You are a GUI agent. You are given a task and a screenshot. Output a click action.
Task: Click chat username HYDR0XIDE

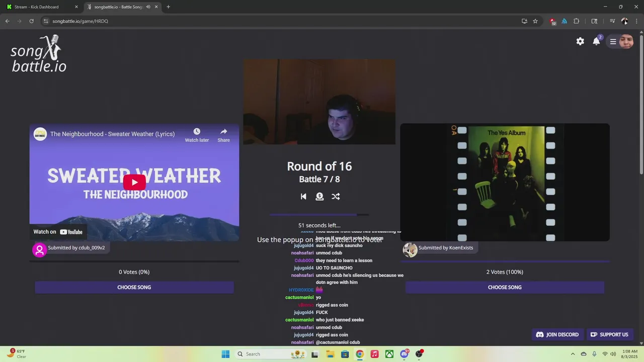301,290
